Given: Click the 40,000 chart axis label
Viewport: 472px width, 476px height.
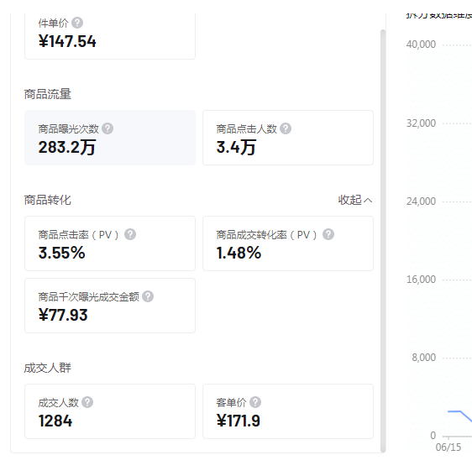Looking at the screenshot, I should (421, 44).
